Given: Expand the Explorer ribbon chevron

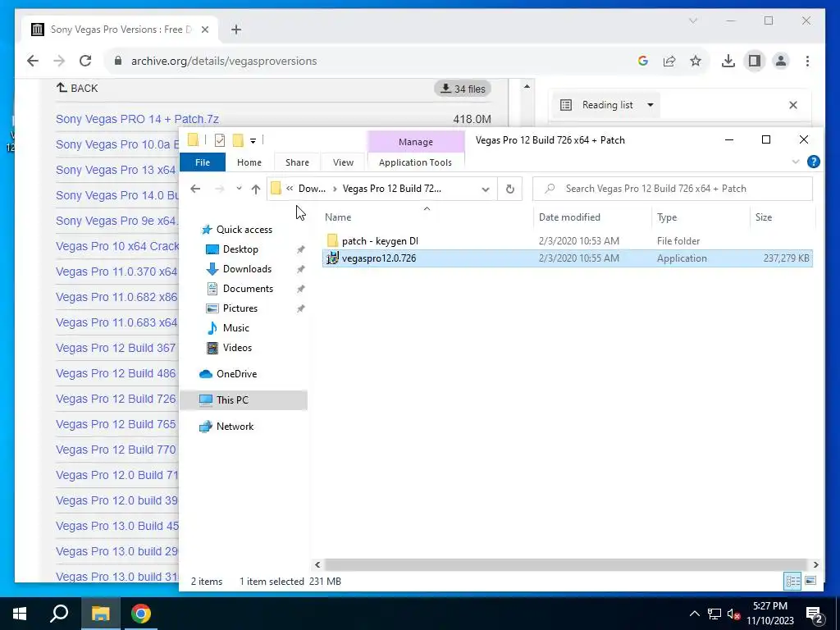Looking at the screenshot, I should point(796,162).
